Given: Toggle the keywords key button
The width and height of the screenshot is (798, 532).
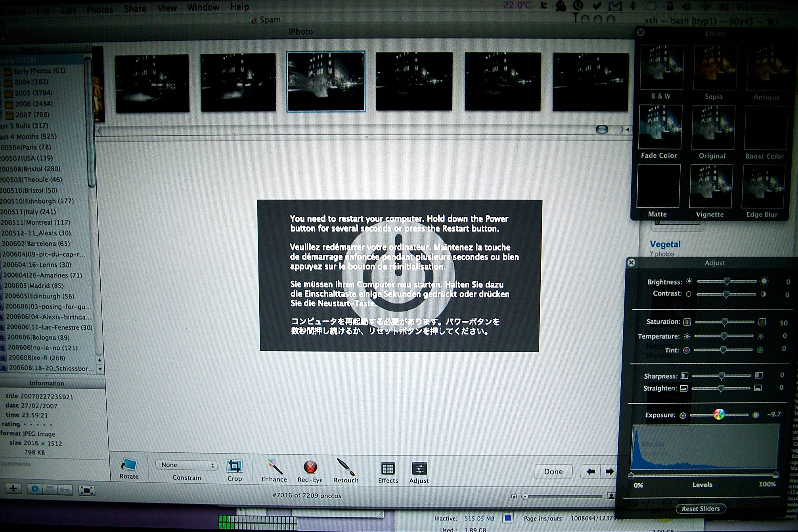Looking at the screenshot, I should tap(65, 490).
